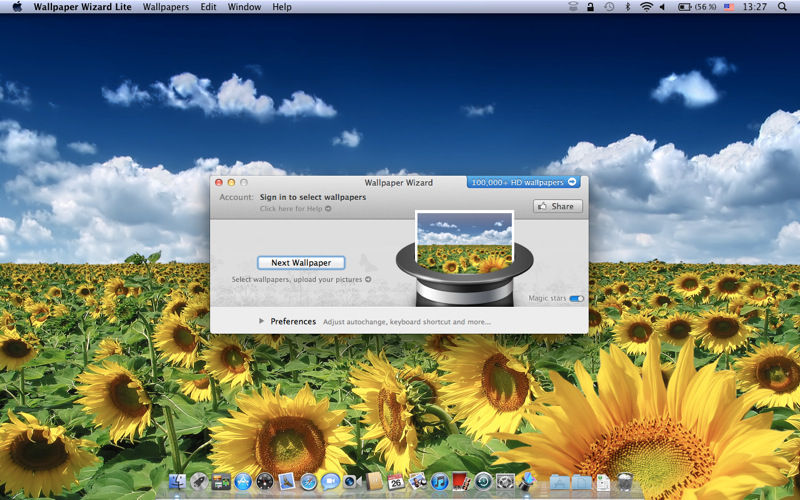Click the arrow icon beside upload pictures link
This screenshot has width=800, height=500.
(x=368, y=279)
